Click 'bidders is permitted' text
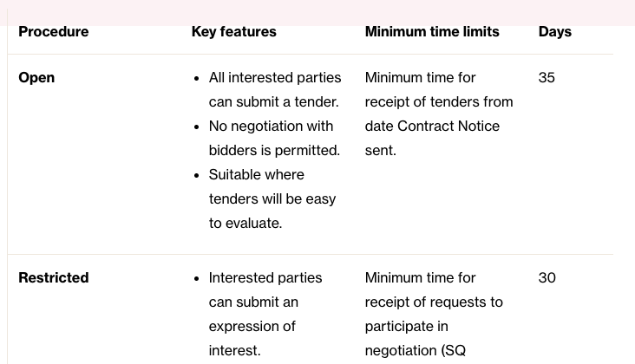The image size is (635, 364). point(274,150)
